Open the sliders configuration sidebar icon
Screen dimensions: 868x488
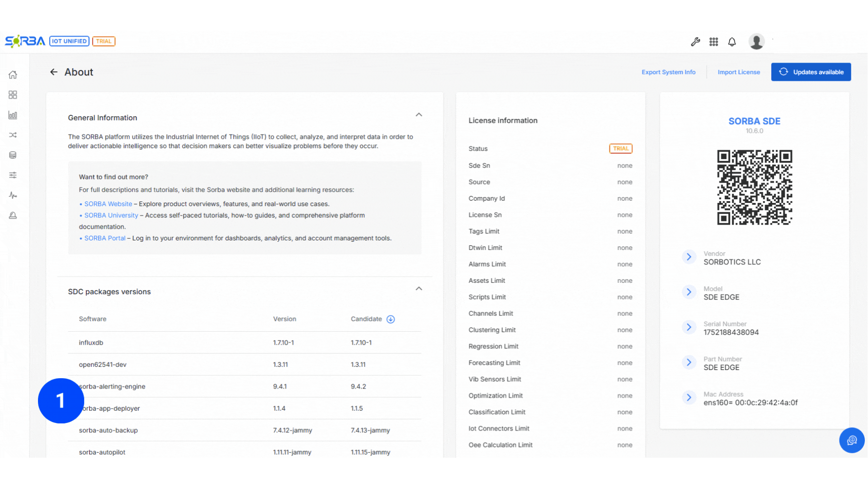pyautogui.click(x=13, y=175)
